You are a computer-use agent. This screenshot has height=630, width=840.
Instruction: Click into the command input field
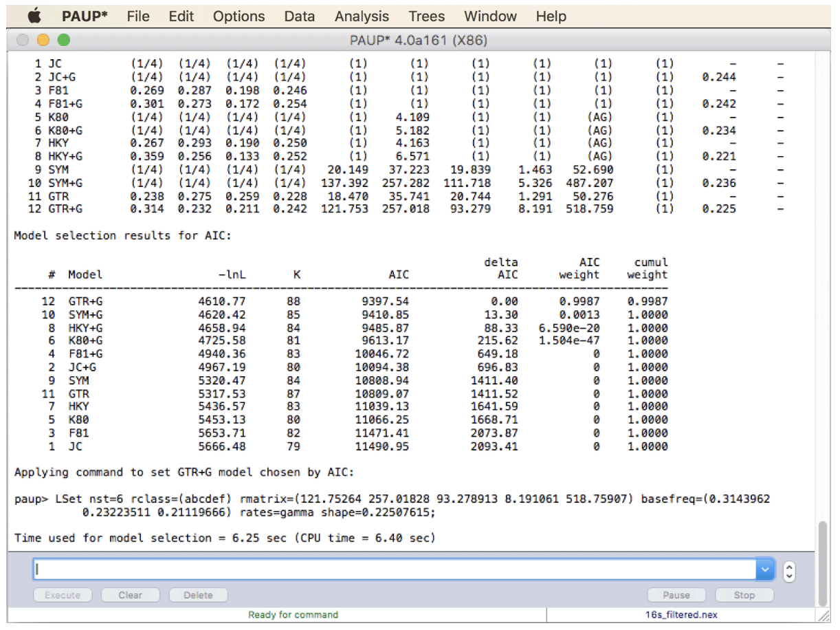395,569
